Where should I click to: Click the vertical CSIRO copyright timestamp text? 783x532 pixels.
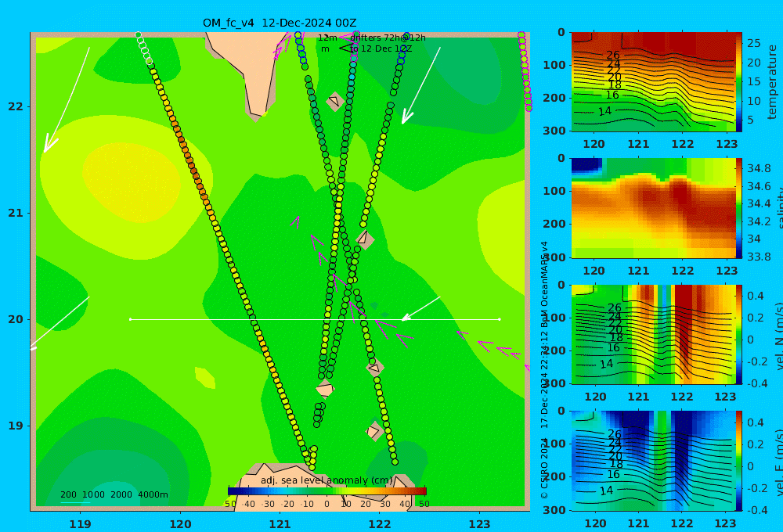click(544, 370)
